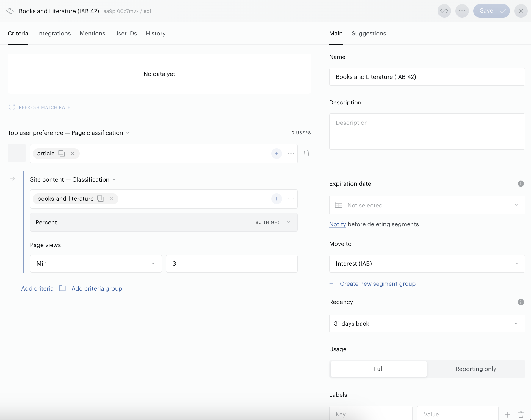
Task: Toggle the equals operator button
Action: click(x=17, y=153)
